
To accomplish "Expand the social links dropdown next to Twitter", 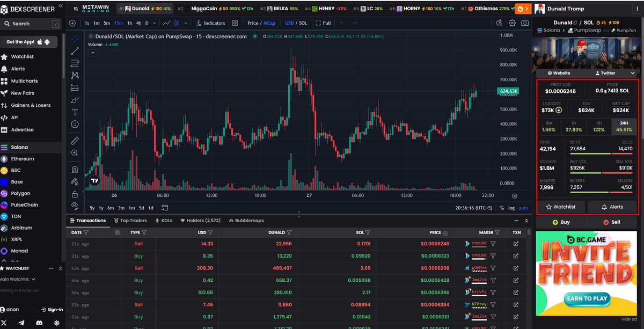I will [x=632, y=73].
